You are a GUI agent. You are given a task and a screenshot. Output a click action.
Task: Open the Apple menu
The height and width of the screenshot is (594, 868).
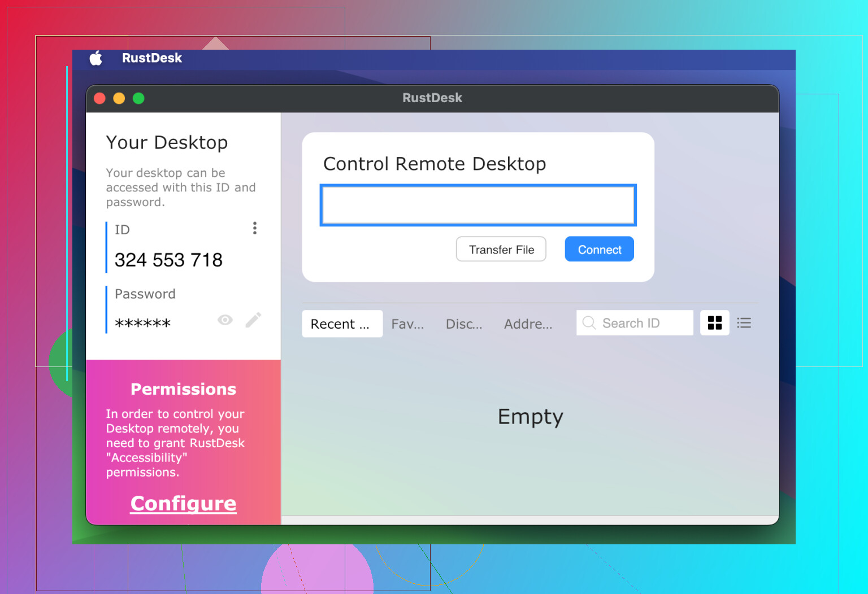(96, 58)
